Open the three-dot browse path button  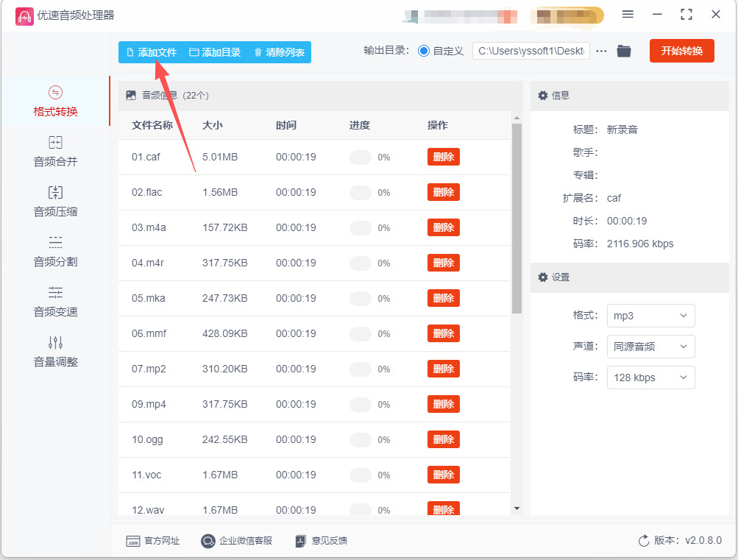click(x=601, y=51)
